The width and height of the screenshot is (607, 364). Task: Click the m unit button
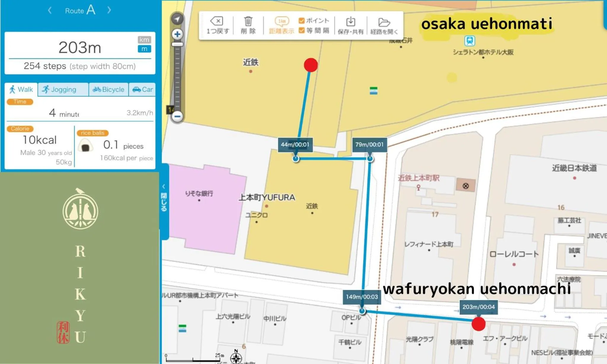(x=144, y=49)
